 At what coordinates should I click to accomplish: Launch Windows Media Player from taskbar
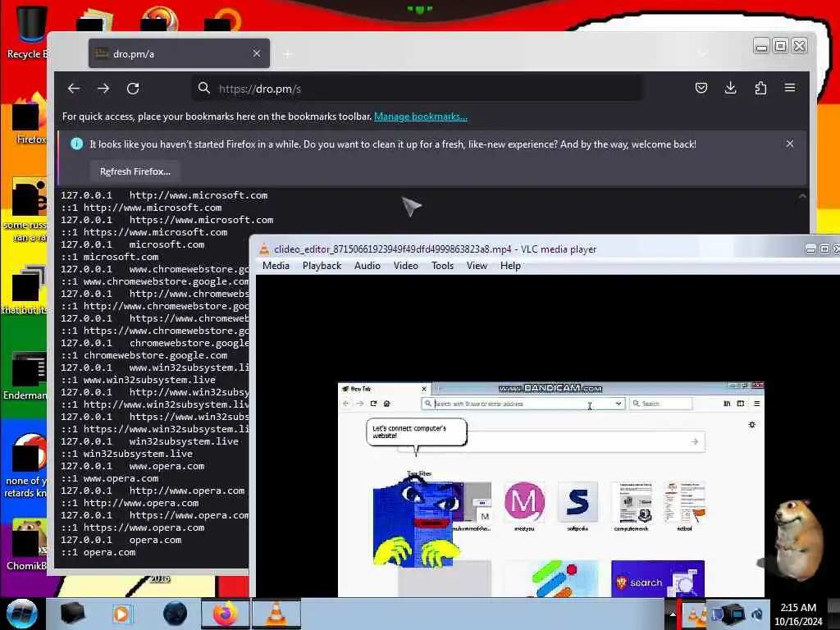(121, 614)
